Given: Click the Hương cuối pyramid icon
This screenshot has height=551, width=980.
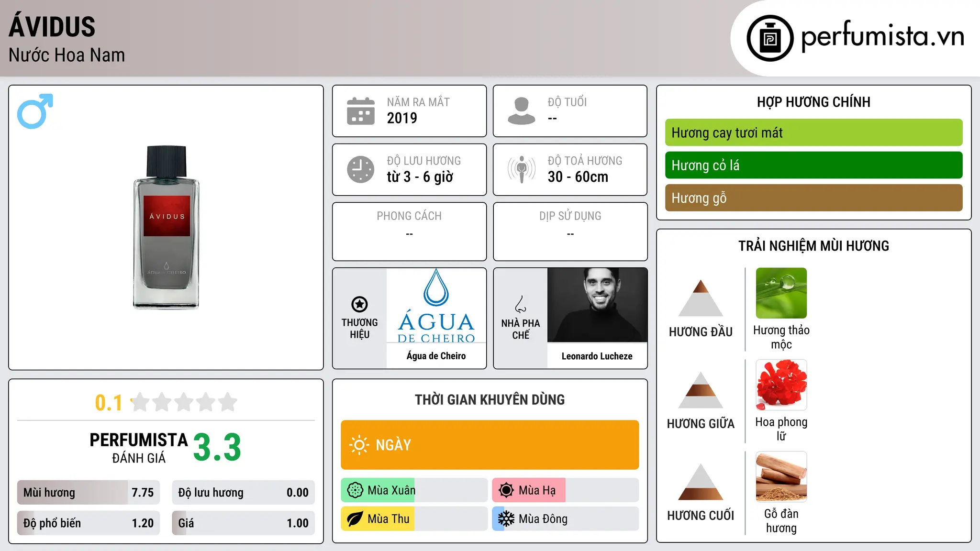Looking at the screenshot, I should 701,482.
